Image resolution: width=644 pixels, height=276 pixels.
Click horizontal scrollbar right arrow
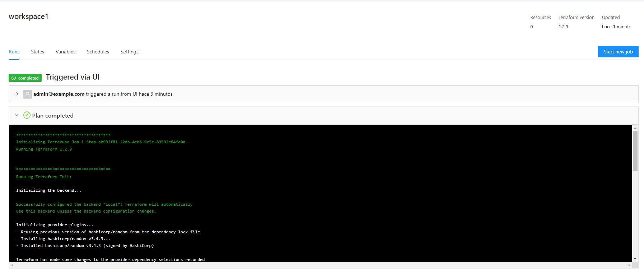point(629,265)
